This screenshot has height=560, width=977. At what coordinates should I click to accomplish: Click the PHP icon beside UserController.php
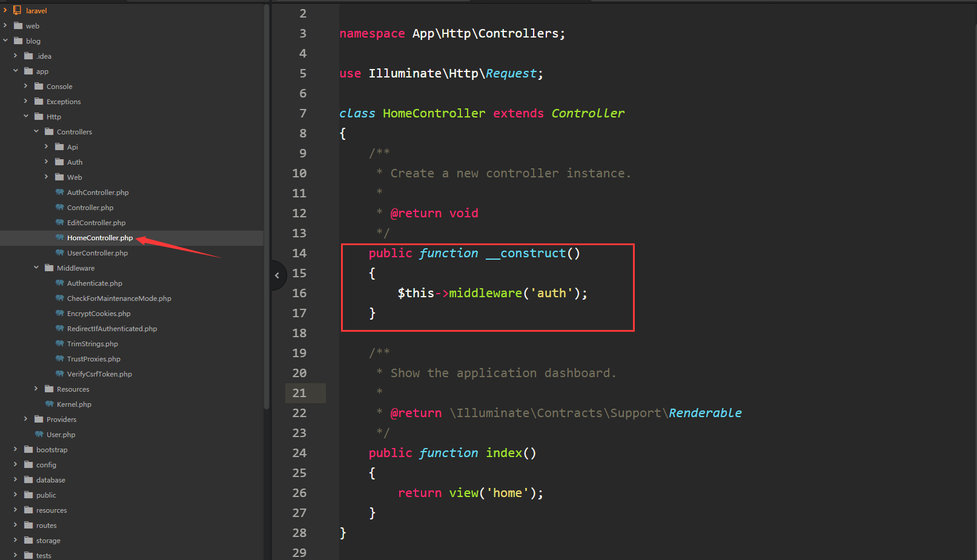pyautogui.click(x=59, y=252)
